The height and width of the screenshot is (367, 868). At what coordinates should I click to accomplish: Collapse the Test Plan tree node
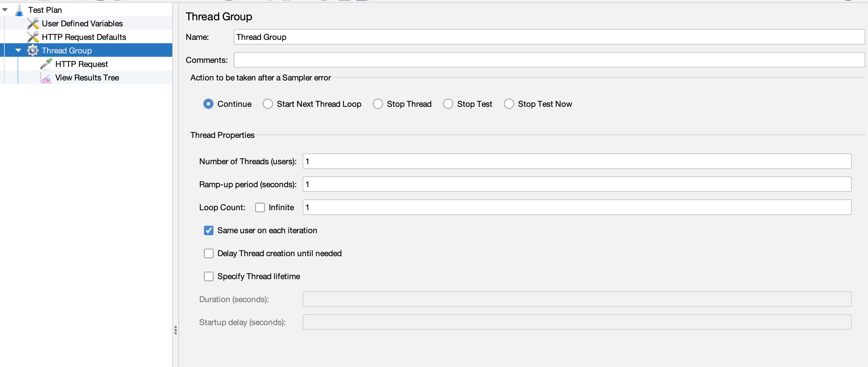(5, 10)
